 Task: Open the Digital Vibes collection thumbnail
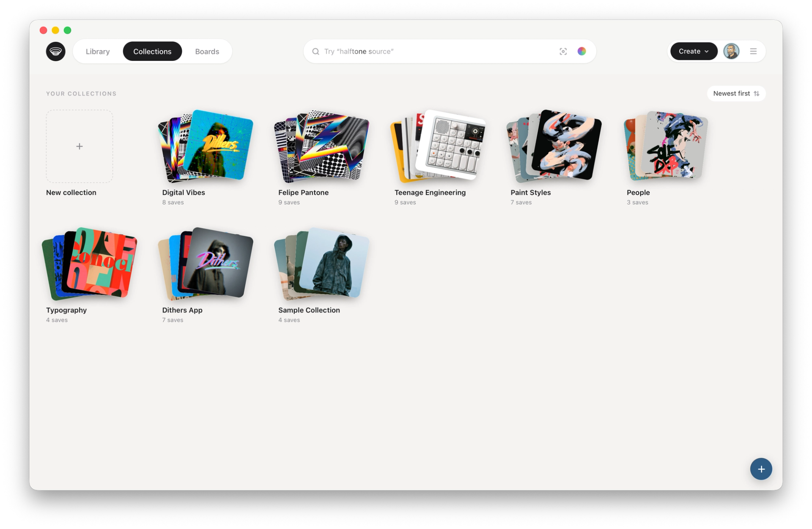click(x=206, y=146)
